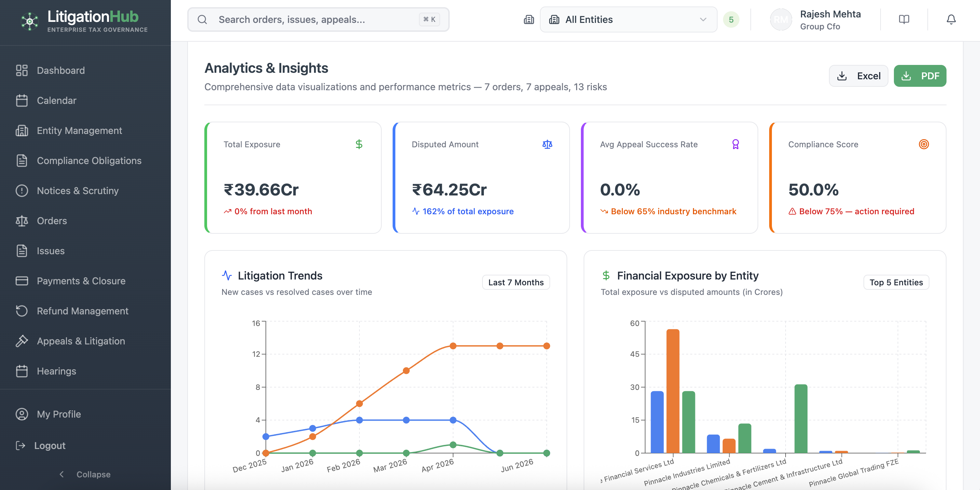Click the Litigation Trends pulse icon

pos(227,275)
